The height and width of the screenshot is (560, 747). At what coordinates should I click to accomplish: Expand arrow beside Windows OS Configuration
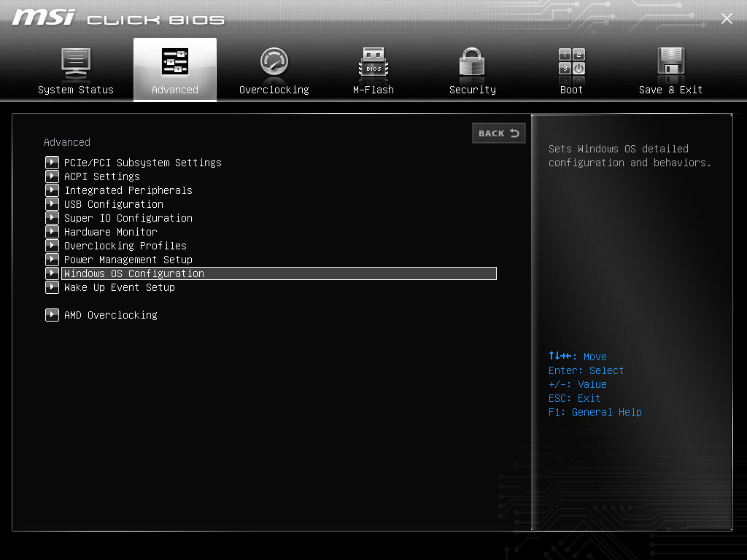[x=52, y=273]
